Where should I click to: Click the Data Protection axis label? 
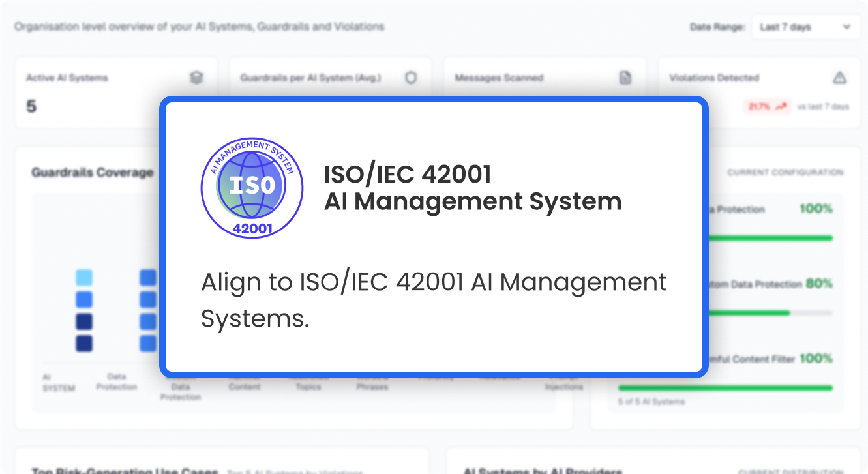tap(117, 382)
